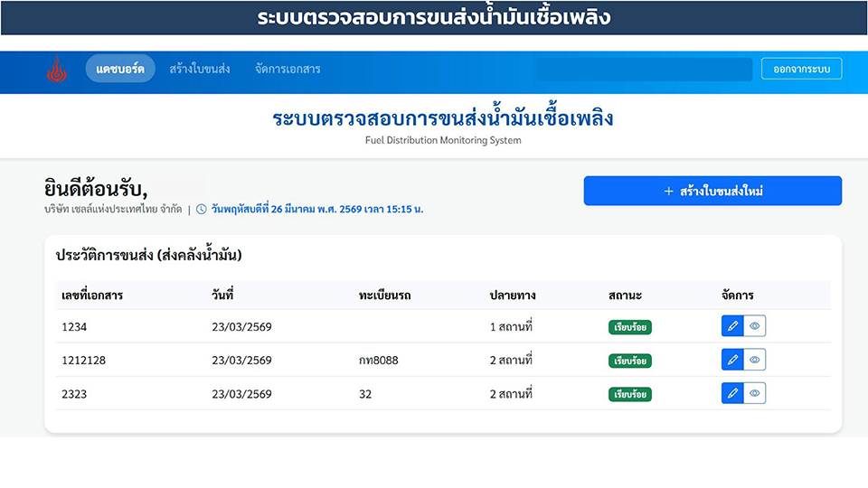Edit document 1234 with pencil icon
The image size is (868, 488).
point(732,326)
